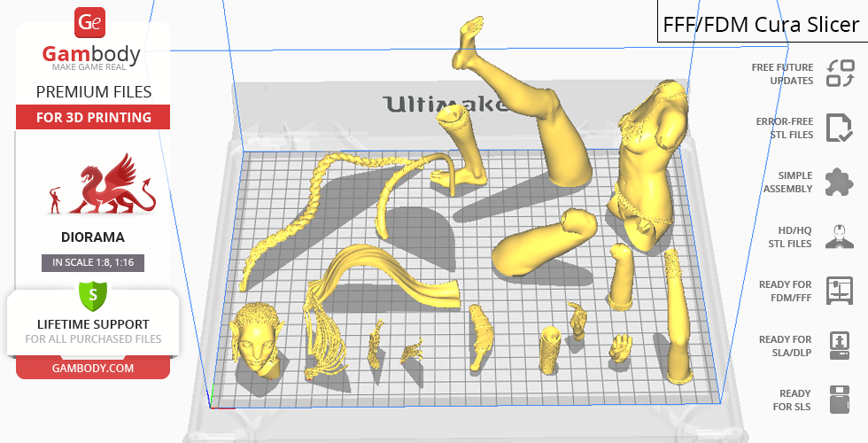Screen dimensions: 868x443
Task: Click the red Gambody Ge logo
Action: (x=92, y=22)
